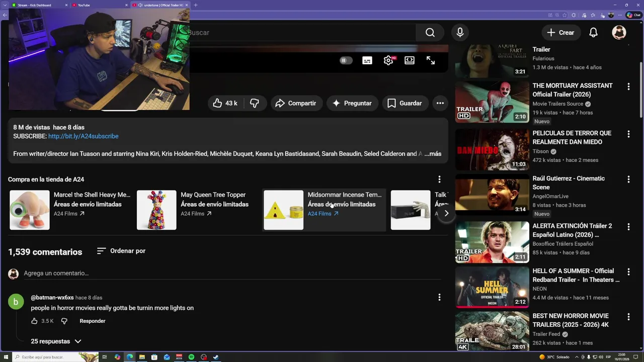Dislike the batman-wx6xs comment

click(64, 321)
